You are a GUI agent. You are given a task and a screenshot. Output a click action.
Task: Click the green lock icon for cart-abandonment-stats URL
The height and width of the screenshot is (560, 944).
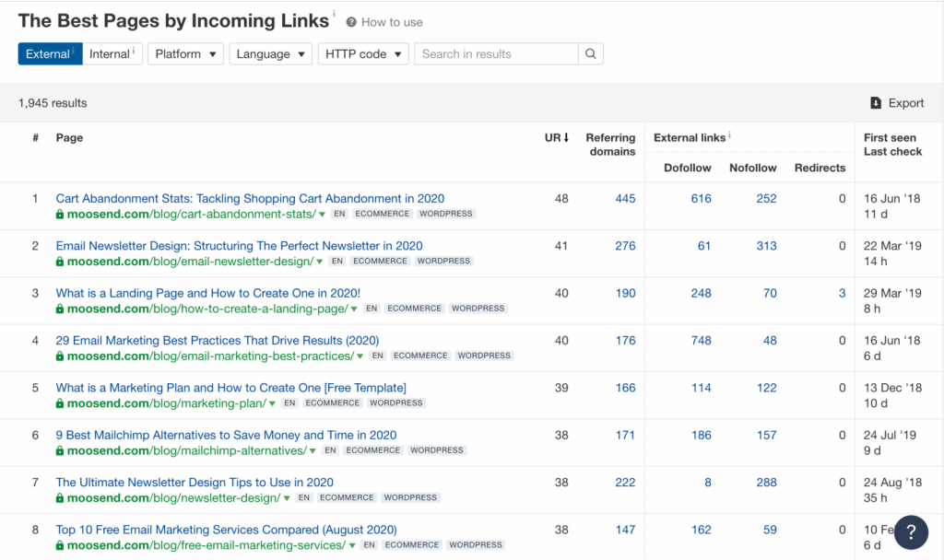(60, 214)
